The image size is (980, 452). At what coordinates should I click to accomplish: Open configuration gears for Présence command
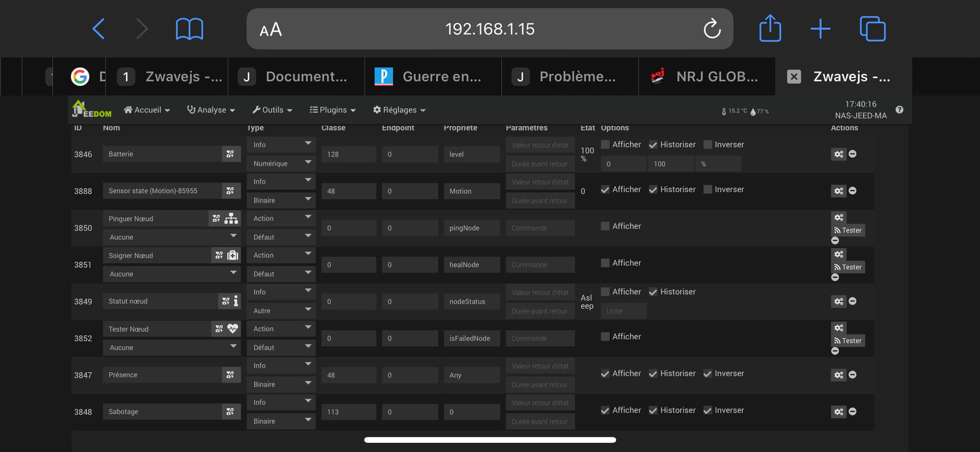839,375
